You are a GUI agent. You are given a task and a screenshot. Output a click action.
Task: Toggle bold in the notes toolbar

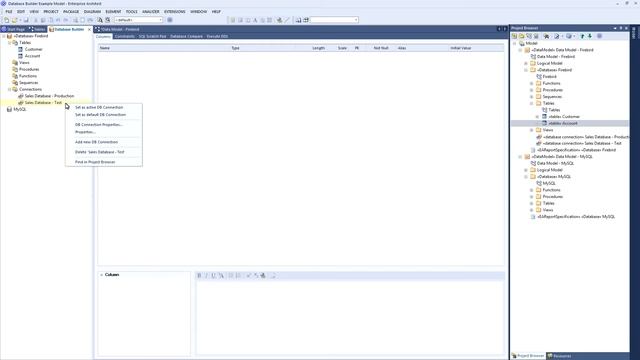click(199, 276)
